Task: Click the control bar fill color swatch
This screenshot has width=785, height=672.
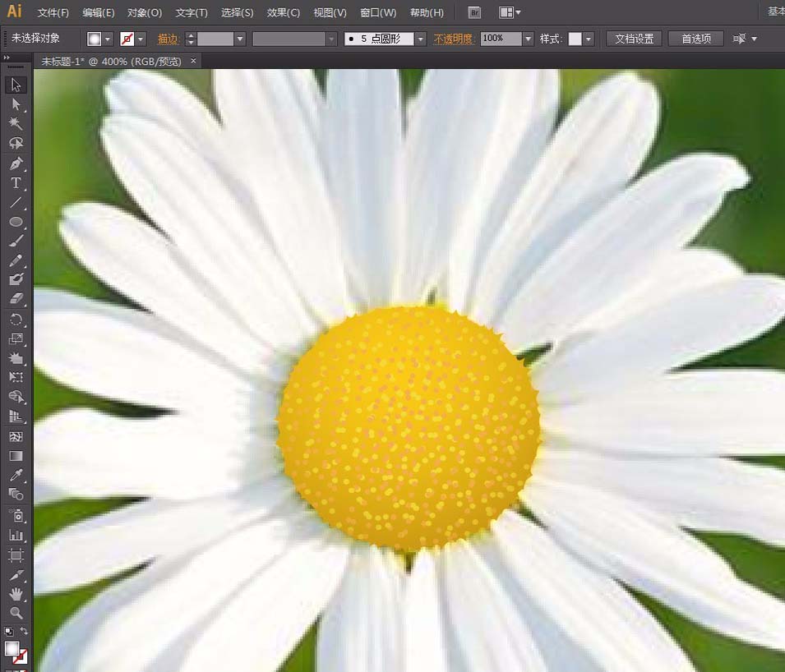Action: coord(95,39)
